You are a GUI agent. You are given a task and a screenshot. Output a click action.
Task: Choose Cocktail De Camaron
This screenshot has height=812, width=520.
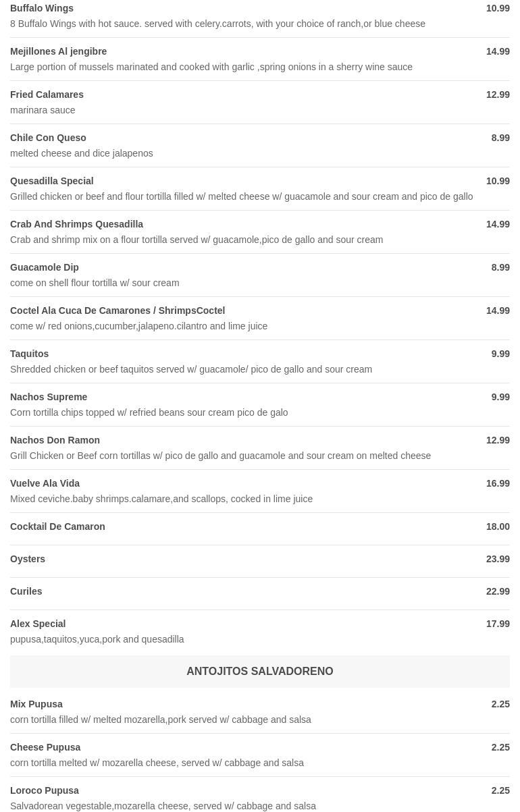pyautogui.click(x=57, y=526)
